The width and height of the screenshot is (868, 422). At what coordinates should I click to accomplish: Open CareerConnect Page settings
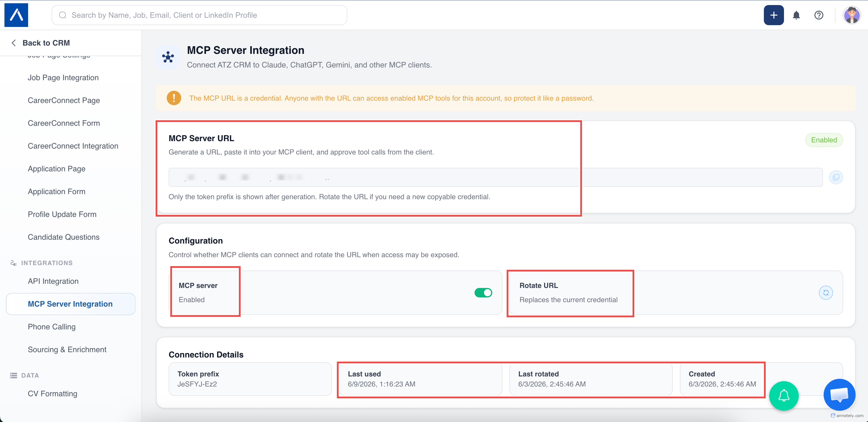pos(64,100)
